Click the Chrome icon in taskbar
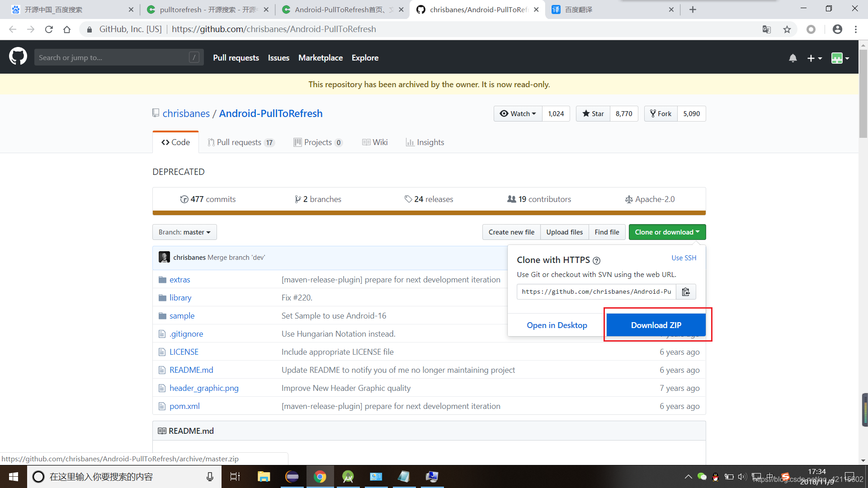868x488 pixels. pyautogui.click(x=320, y=477)
